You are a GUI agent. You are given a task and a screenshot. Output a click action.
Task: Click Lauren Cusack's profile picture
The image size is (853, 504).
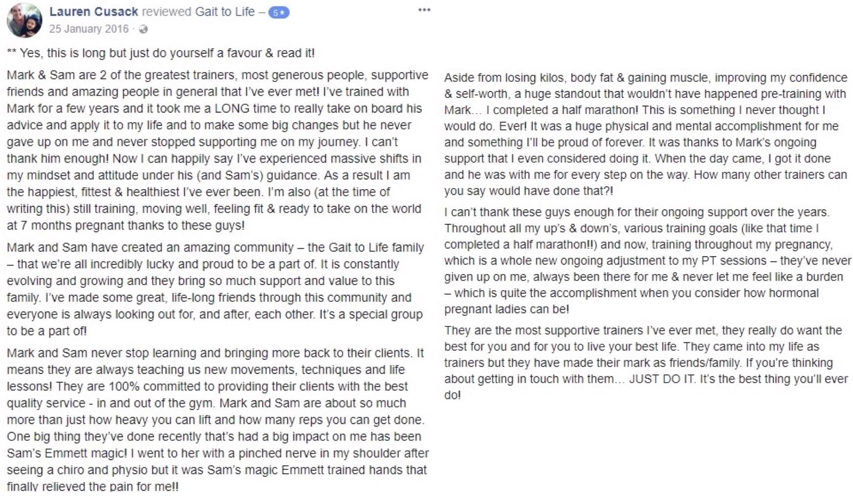coord(24,20)
